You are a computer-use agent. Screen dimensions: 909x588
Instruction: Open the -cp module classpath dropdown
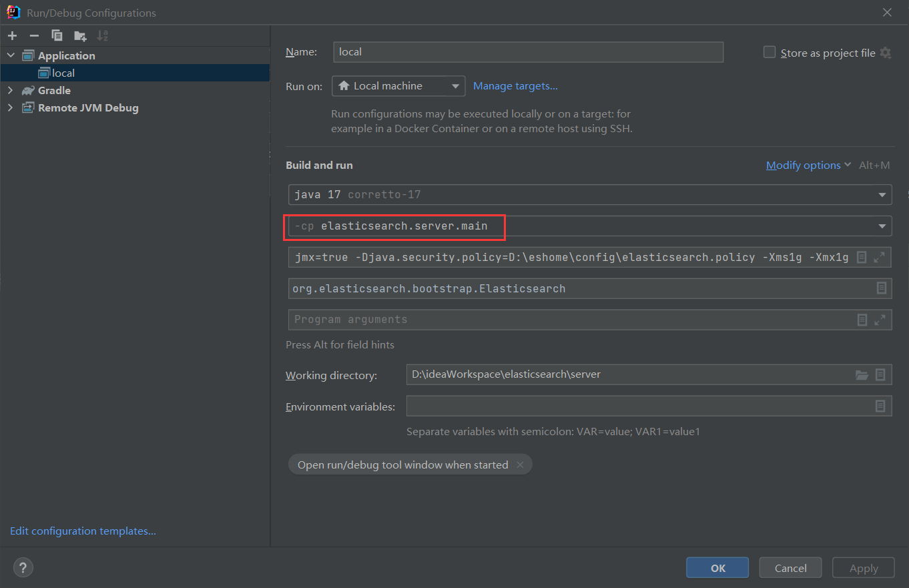590,226
